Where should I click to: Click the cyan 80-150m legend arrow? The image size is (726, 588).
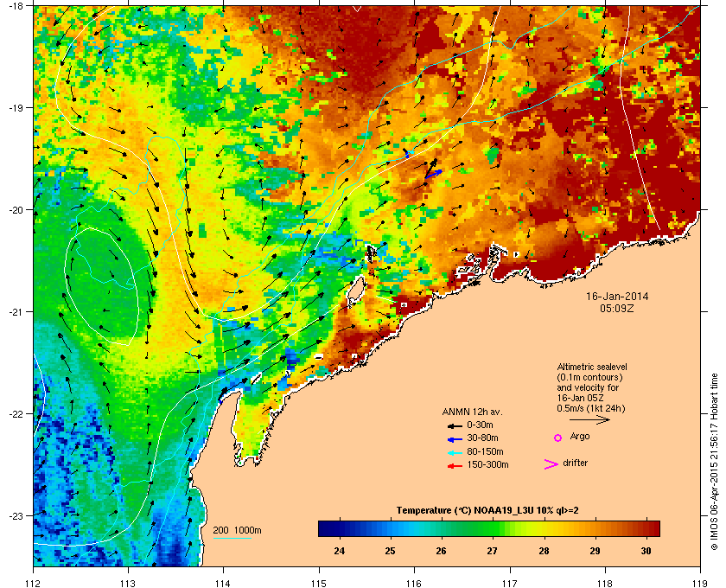click(x=455, y=453)
